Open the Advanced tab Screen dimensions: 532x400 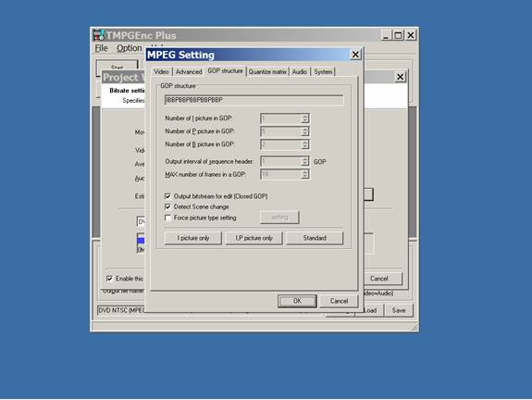[x=189, y=71]
